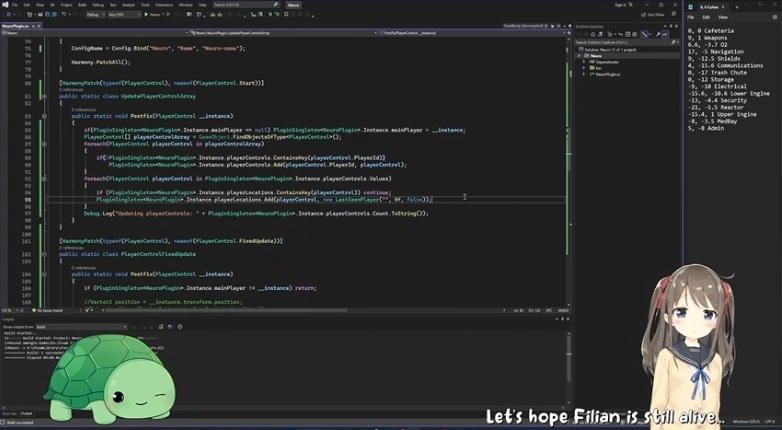Open Notepad settings gear icon
This screenshot has width=782, height=430.
click(x=775, y=17)
